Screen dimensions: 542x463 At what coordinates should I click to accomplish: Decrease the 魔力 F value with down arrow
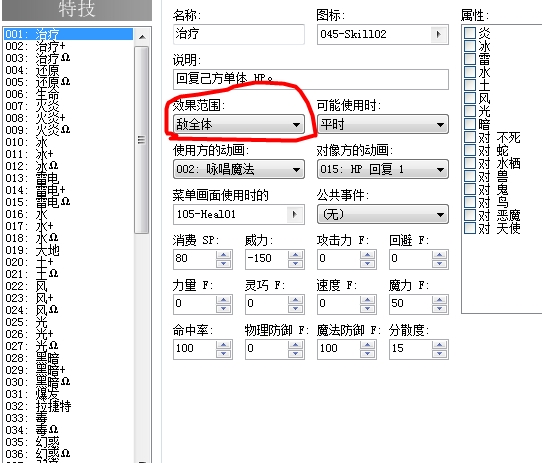[439, 308]
